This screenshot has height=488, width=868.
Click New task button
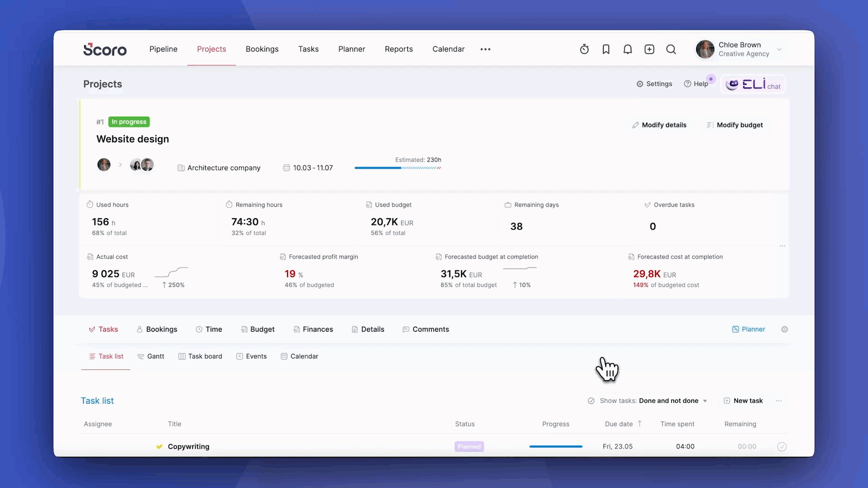pos(743,401)
